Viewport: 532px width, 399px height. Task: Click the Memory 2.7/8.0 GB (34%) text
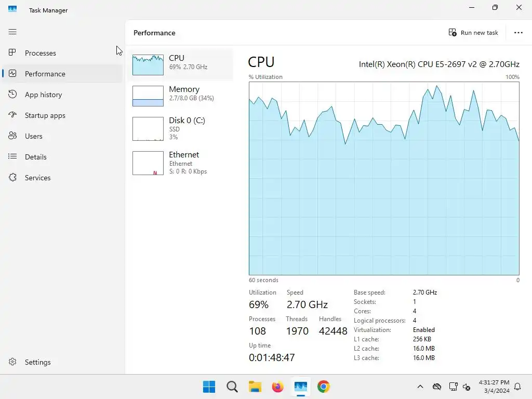tap(191, 98)
